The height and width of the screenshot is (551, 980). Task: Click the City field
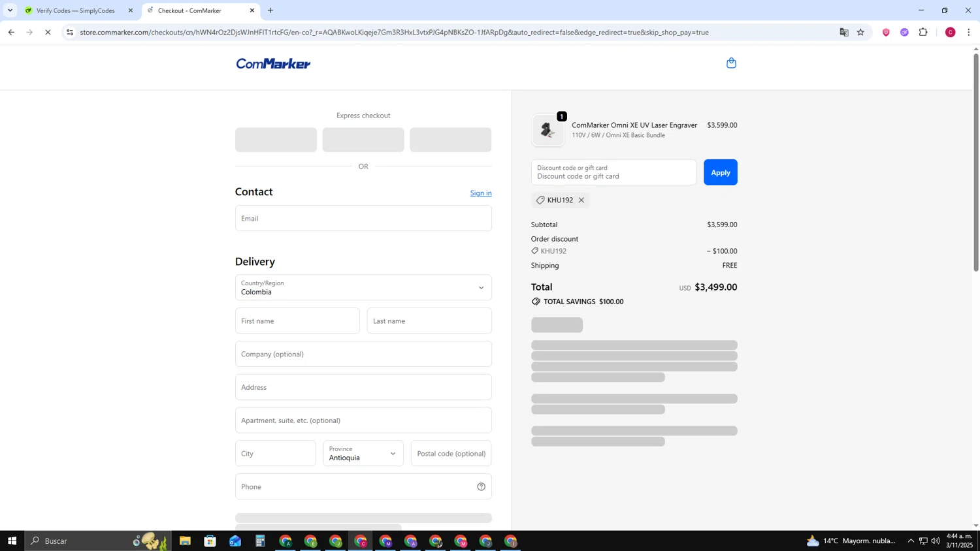pos(275,453)
